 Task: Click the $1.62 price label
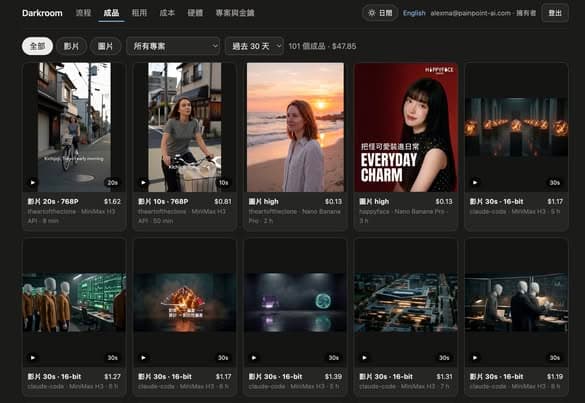click(112, 202)
